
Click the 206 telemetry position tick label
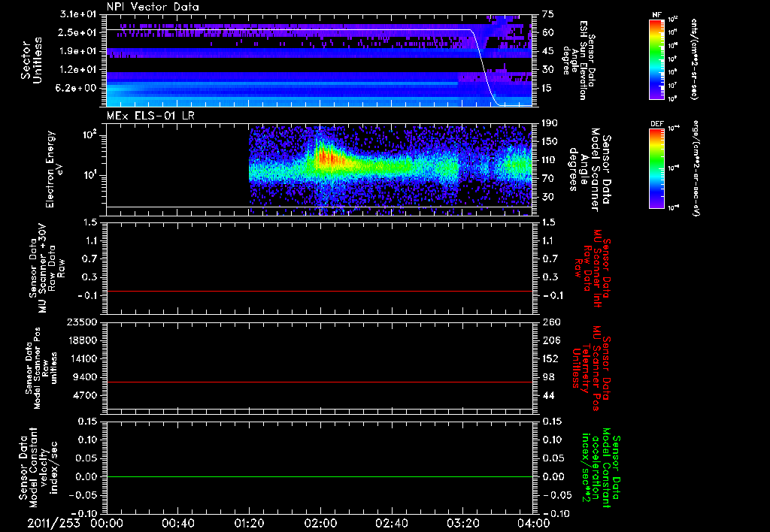551,340
